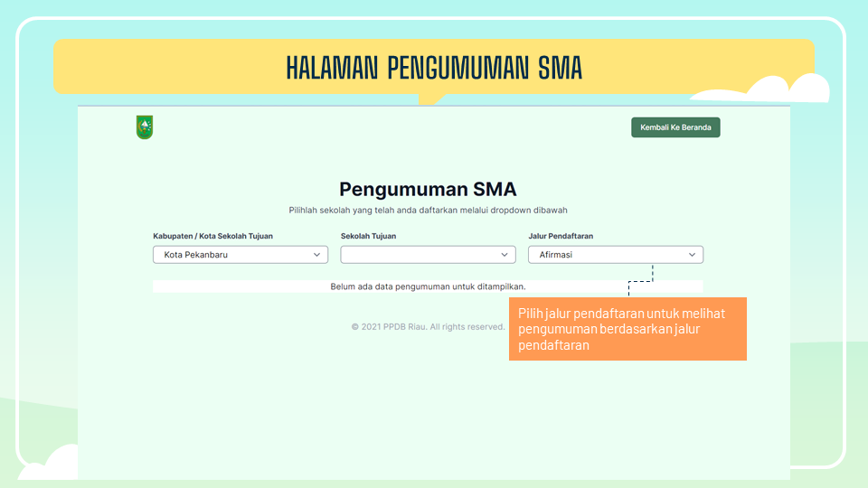Click the chevron arrow beside Kota Pekanbaru
This screenshot has height=488, width=868.
pos(316,255)
